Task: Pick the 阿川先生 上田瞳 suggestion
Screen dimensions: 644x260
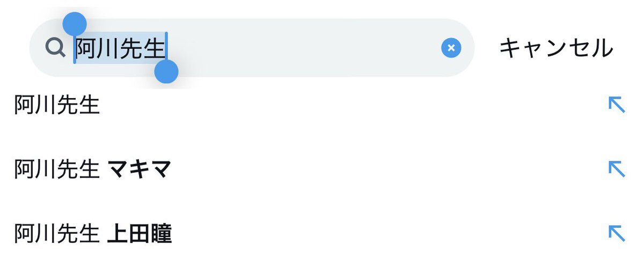Action: pos(92,234)
